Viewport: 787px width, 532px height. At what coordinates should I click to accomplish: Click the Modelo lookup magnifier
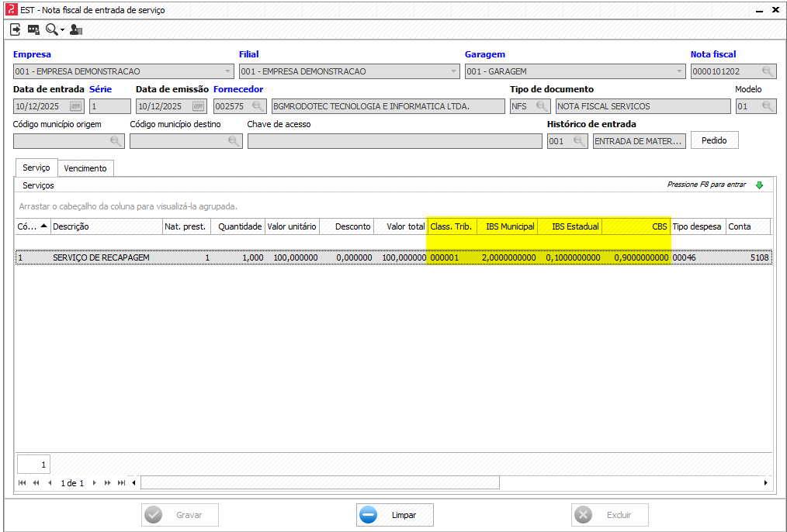click(x=768, y=106)
